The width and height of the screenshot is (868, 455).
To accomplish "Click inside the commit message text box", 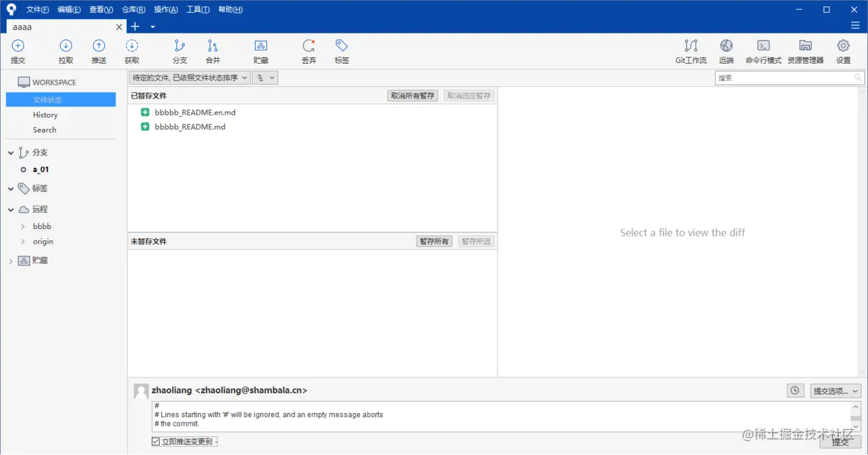I will point(501,416).
